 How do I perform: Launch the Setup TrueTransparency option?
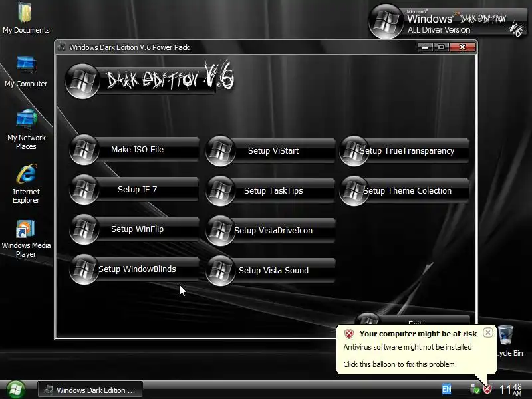[404, 151]
